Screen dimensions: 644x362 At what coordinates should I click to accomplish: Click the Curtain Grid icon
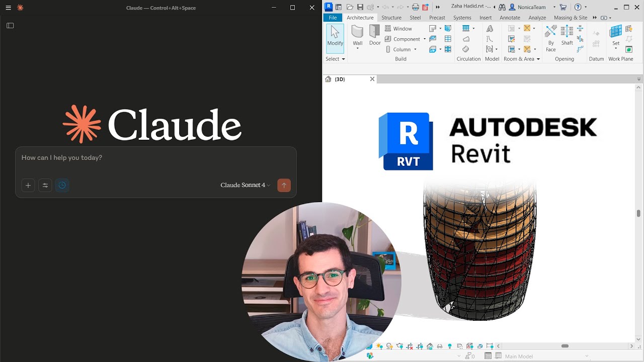[448, 39]
